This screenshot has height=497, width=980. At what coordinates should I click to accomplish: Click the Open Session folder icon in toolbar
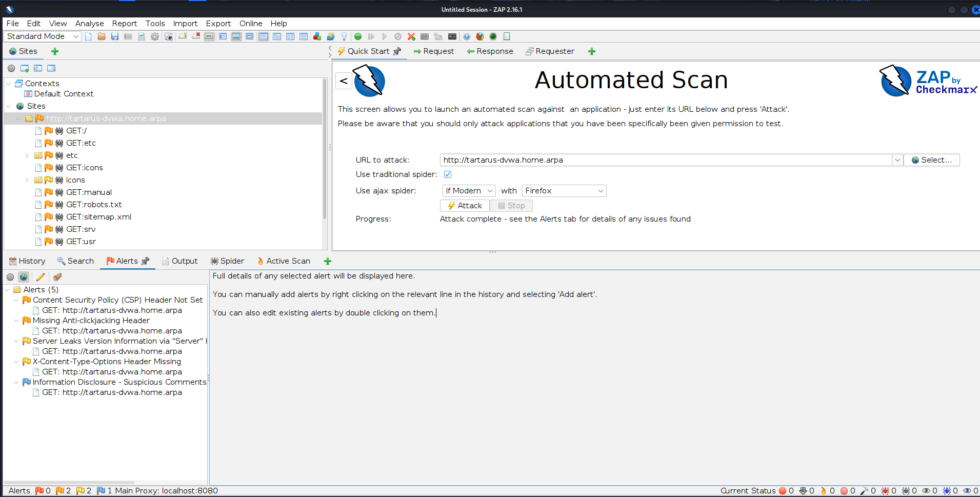click(102, 36)
